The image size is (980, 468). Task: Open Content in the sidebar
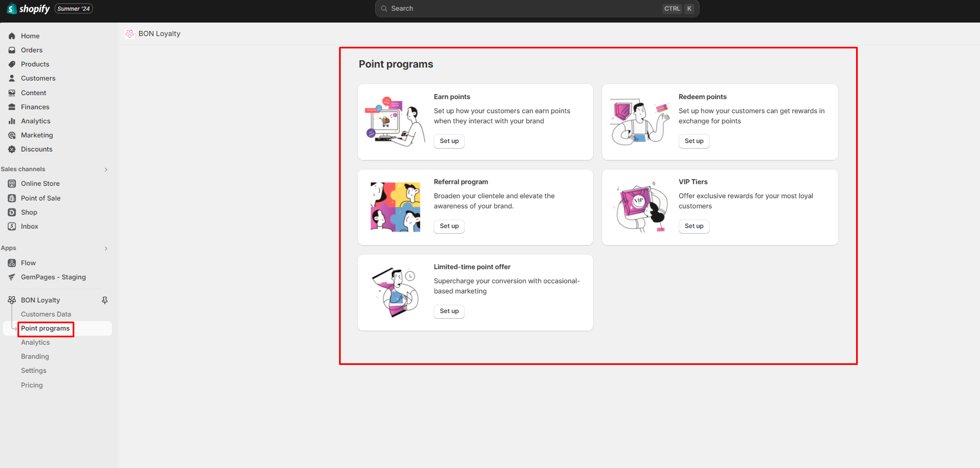pyautogui.click(x=34, y=93)
